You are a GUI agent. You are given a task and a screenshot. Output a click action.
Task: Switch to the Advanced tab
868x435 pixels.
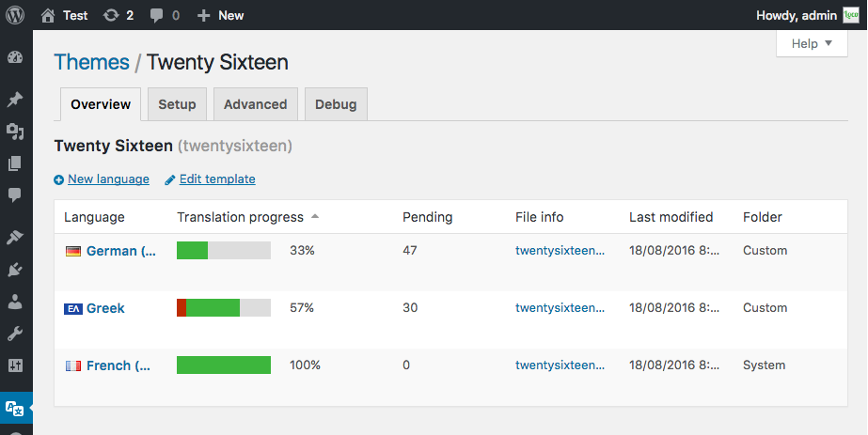255,104
